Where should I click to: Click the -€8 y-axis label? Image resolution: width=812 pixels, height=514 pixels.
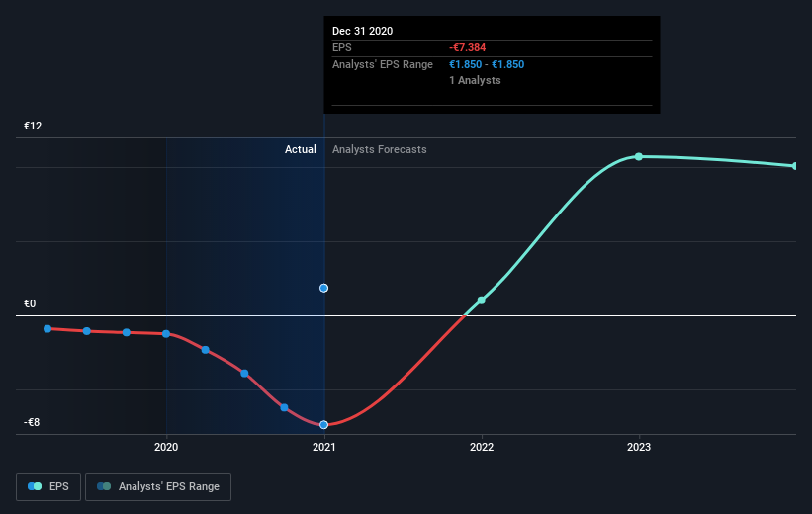pos(32,422)
